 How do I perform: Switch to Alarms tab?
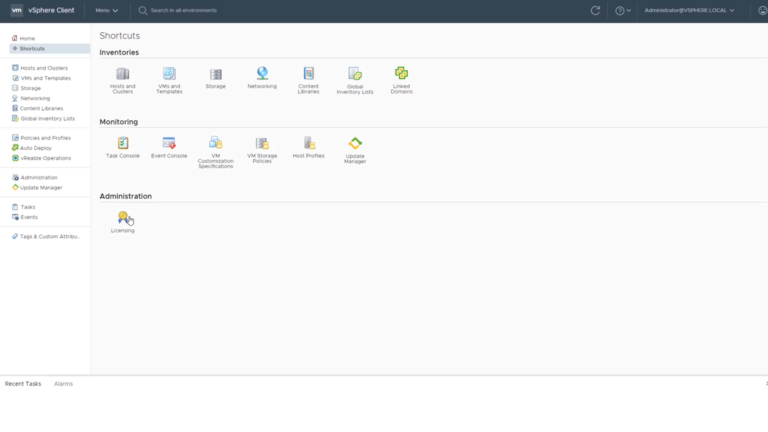click(x=63, y=384)
